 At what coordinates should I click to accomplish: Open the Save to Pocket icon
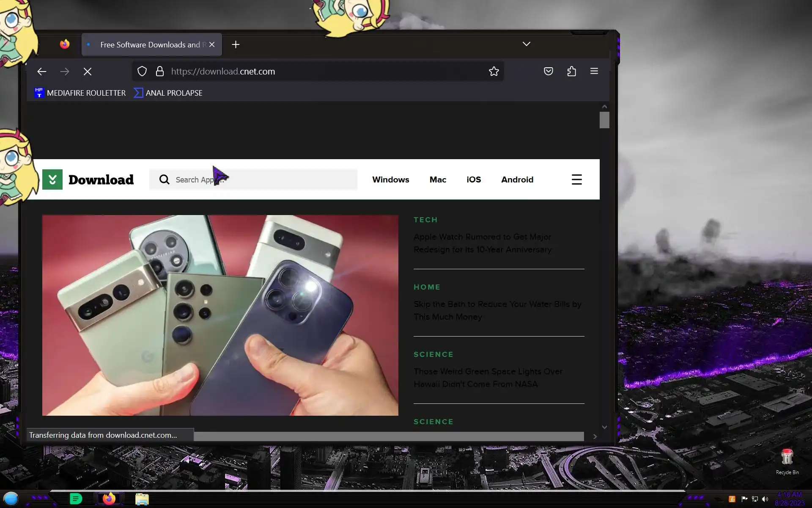click(548, 71)
